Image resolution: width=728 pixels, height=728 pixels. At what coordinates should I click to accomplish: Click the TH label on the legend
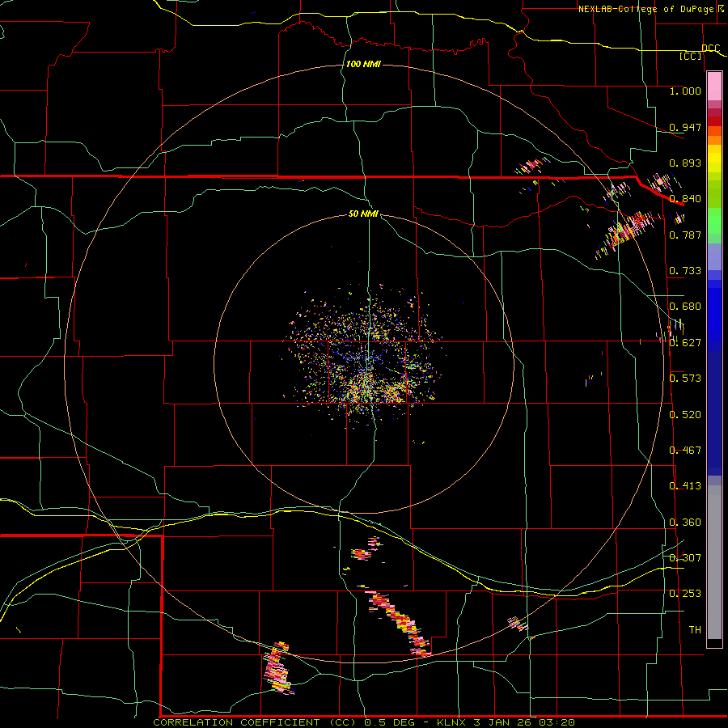click(695, 629)
